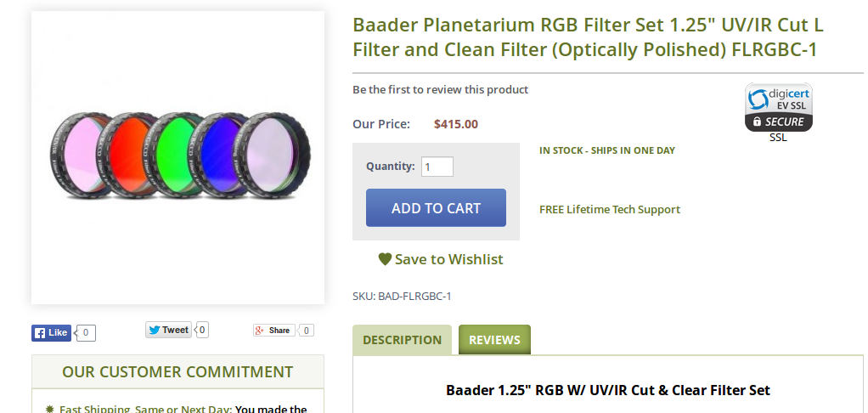Click the Facebook like count bubble
868x413 pixels.
[x=87, y=333]
